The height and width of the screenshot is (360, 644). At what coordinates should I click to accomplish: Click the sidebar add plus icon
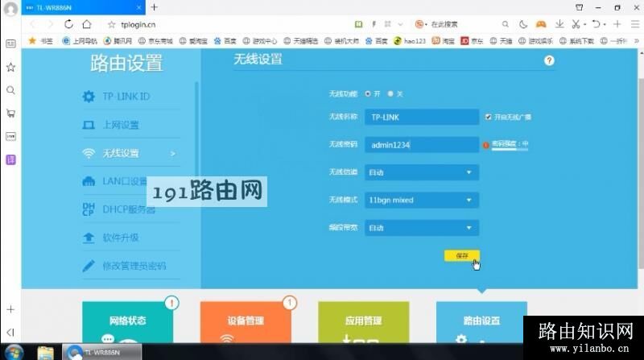(x=10, y=309)
